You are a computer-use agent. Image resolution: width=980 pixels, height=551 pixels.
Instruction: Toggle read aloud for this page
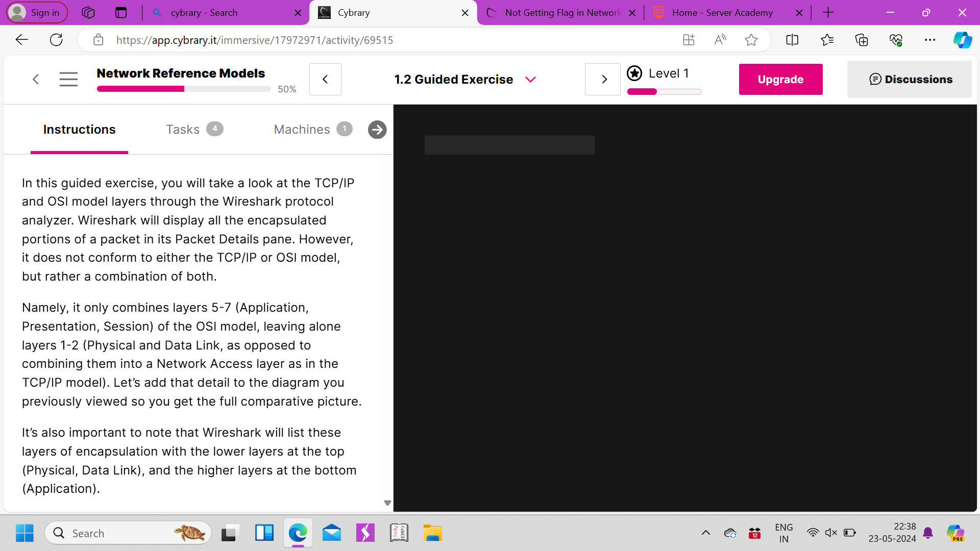pyautogui.click(x=720, y=40)
